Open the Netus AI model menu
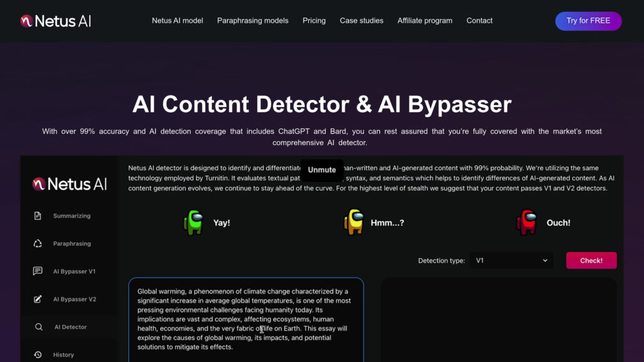This screenshot has height=362, width=644. pos(177,21)
